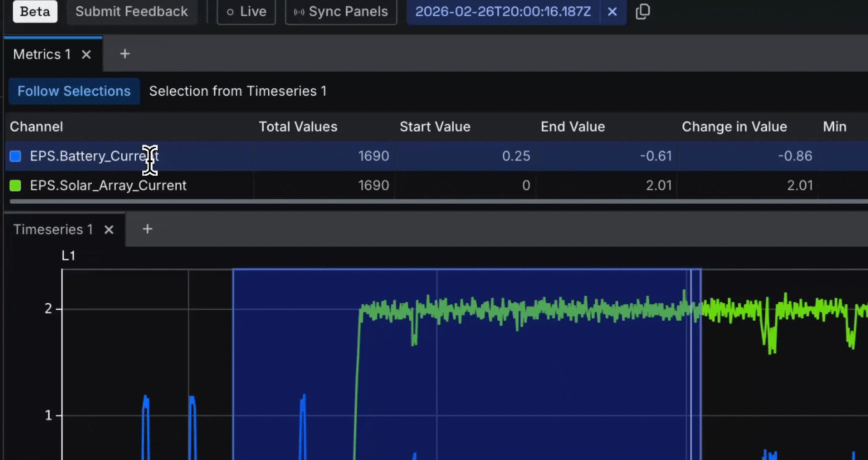Add new tab next to Metrics 1

[x=125, y=54]
